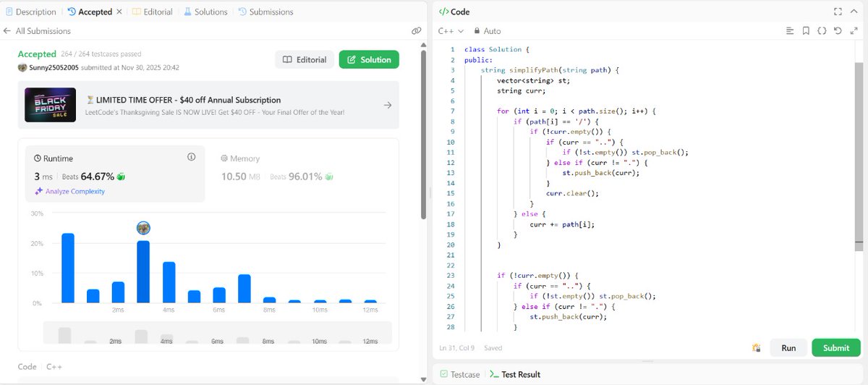Go back to All Submissions

37,31
